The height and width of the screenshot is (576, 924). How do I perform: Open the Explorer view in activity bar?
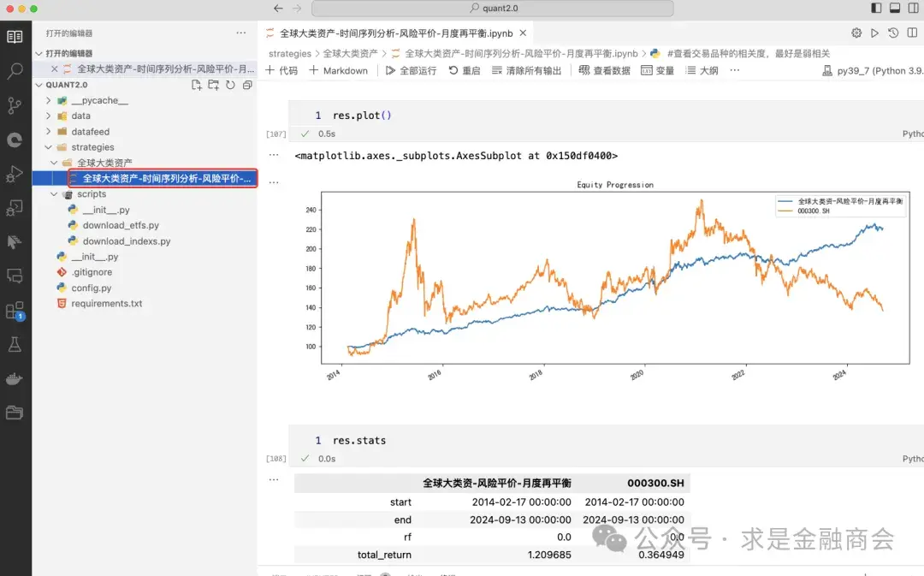tap(15, 37)
